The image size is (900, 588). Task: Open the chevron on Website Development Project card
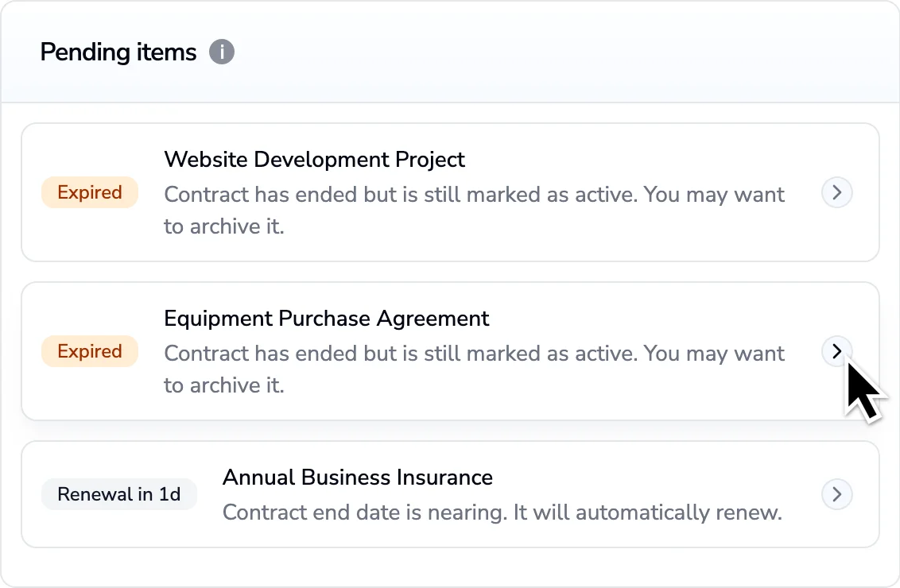[836, 192]
